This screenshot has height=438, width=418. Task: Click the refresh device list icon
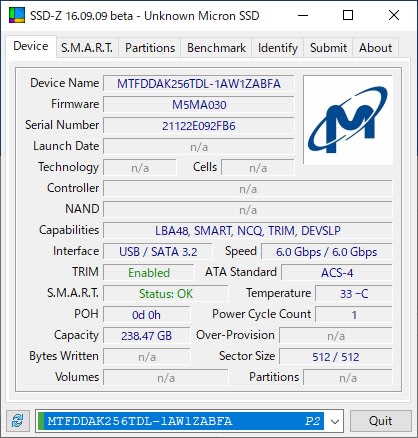(x=18, y=420)
